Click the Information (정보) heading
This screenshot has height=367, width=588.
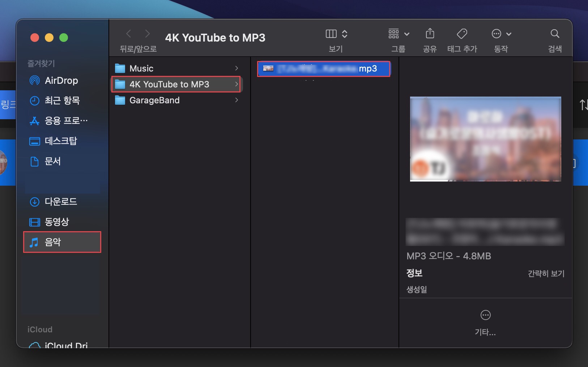[414, 273]
